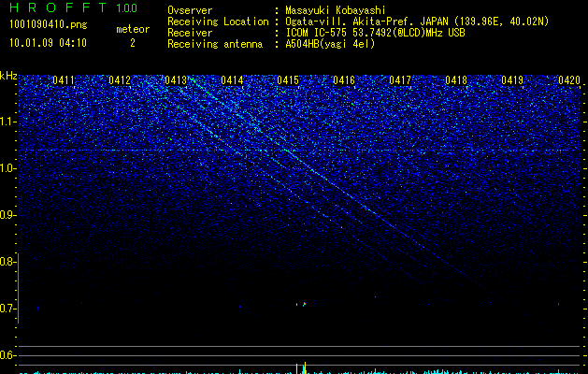Click the A504HB(yagi 4el) antenna text
The width and height of the screenshot is (588, 374).
tap(330, 44)
